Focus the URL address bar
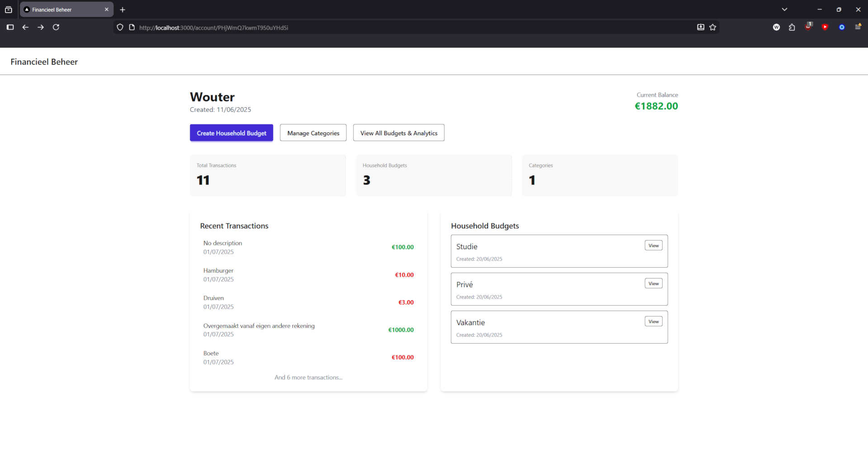This screenshot has height=468, width=868. point(407,28)
